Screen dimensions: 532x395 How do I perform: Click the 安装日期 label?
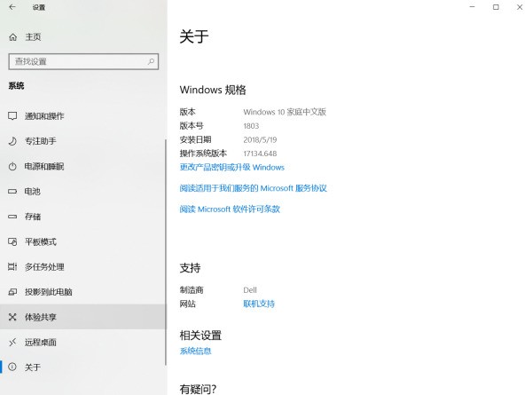click(195, 140)
